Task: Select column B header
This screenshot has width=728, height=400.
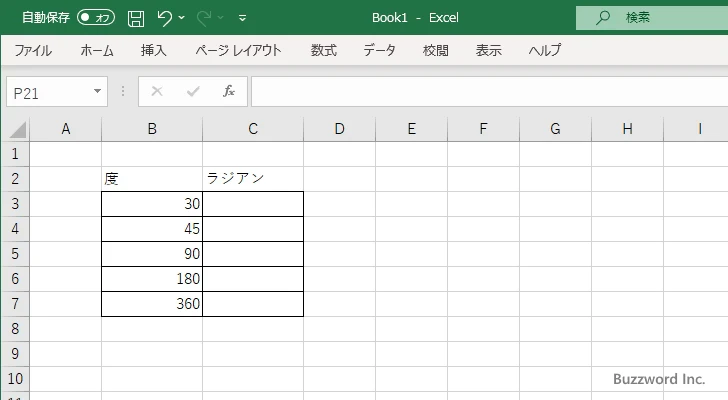Action: [152, 129]
